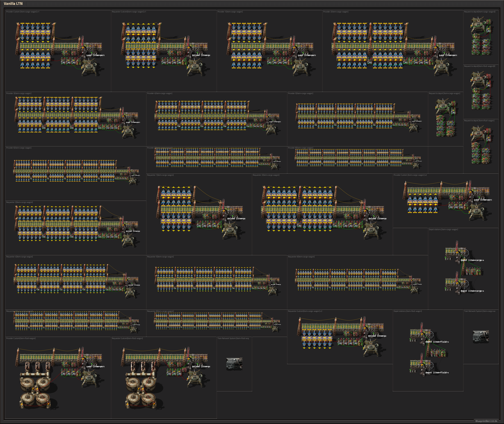Select the Requester 2 cargo-wagon blueprint label
Viewport: 504px width, 424px height.
click(266, 175)
